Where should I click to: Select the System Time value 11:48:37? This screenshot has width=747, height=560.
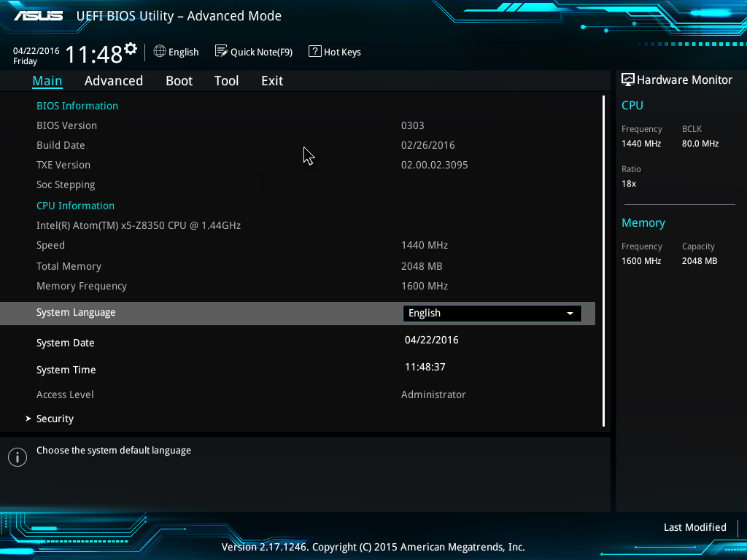point(425,367)
